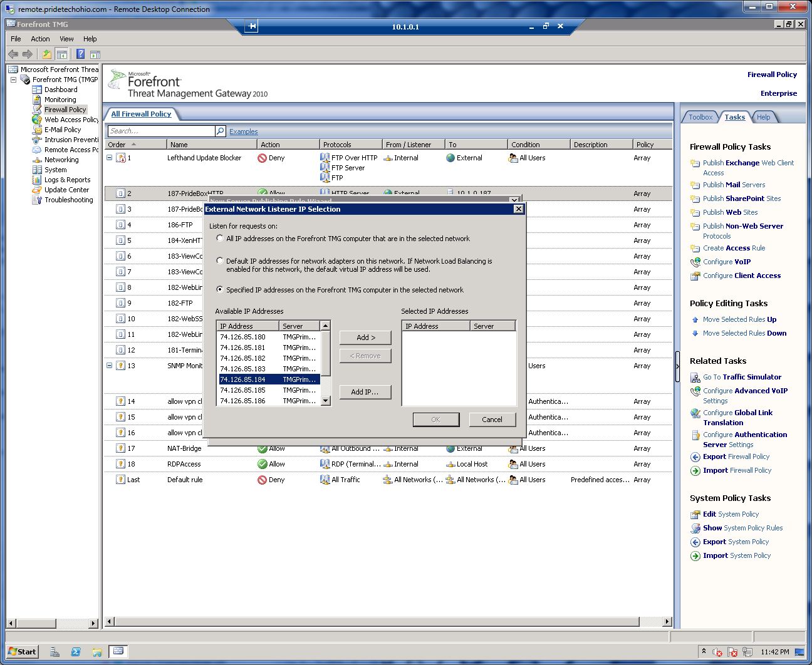Click the Up one level folder icon
The height and width of the screenshot is (665, 812).
(47, 54)
